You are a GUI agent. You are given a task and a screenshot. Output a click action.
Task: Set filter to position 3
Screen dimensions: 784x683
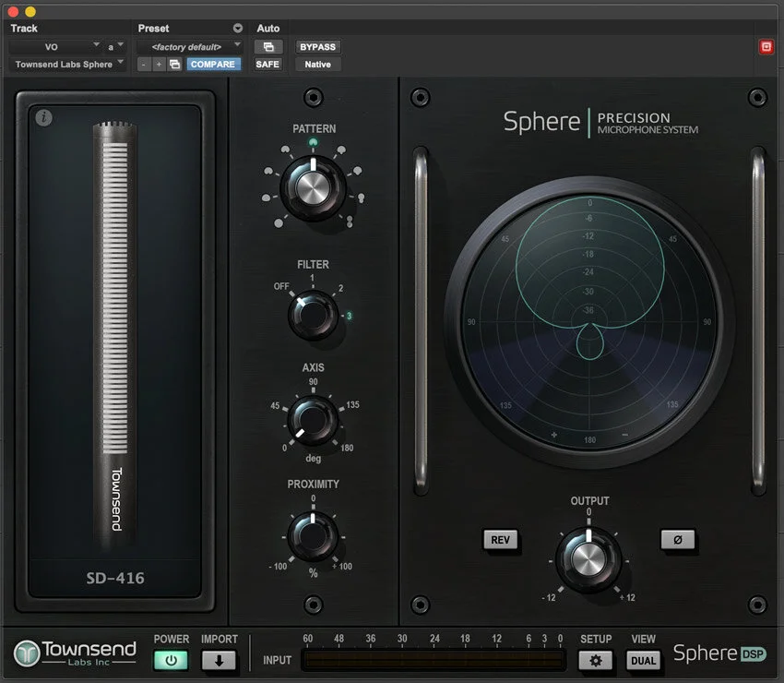click(349, 316)
